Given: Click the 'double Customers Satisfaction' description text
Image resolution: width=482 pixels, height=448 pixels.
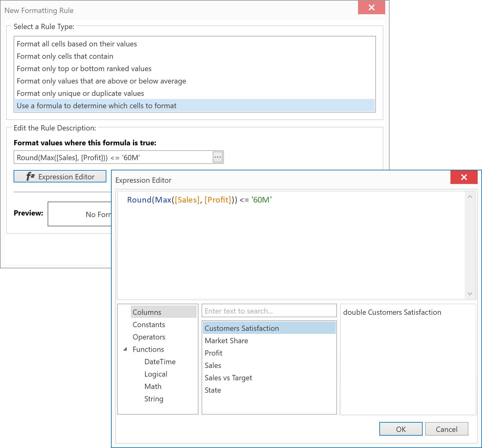Looking at the screenshot, I should pos(392,312).
